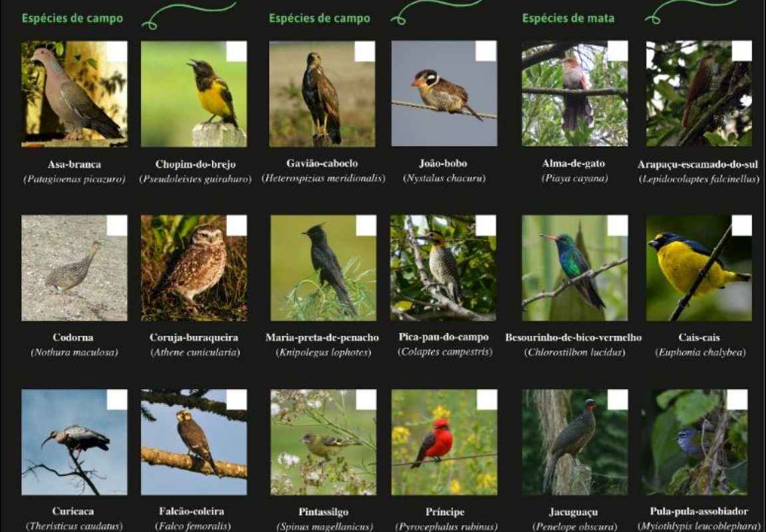Mark the Príncipe checkbox
Image resolution: width=766 pixels, height=532 pixels.
(x=487, y=400)
